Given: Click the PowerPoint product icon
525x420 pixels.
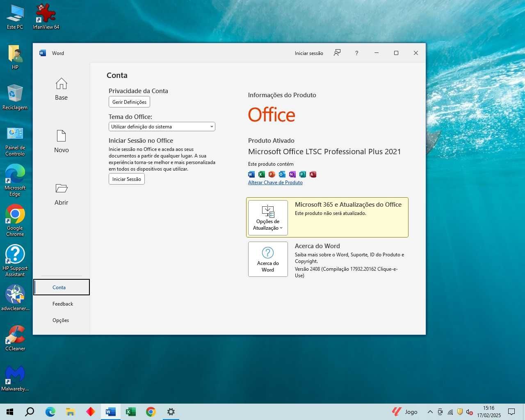Looking at the screenshot, I should 272,174.
